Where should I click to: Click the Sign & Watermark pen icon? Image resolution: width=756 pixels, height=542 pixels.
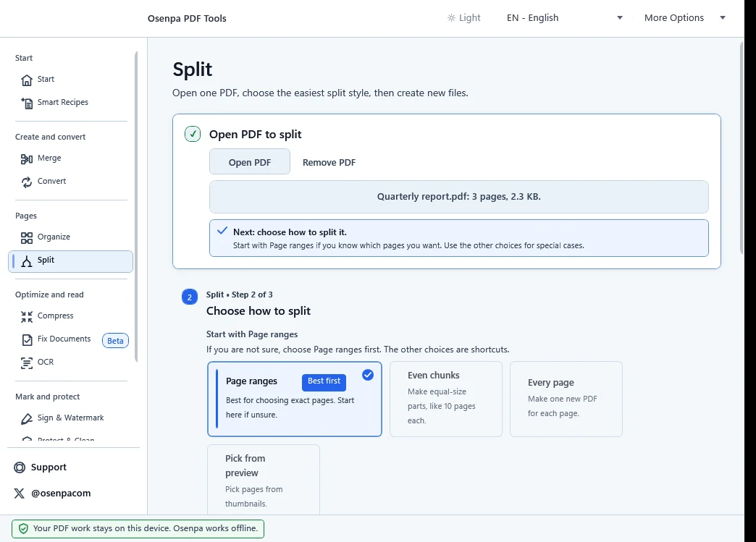[x=27, y=419]
